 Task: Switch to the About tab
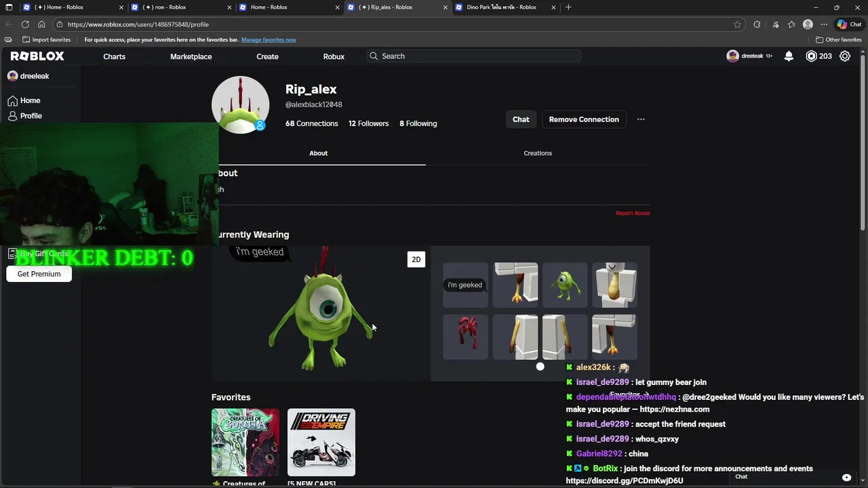click(318, 153)
